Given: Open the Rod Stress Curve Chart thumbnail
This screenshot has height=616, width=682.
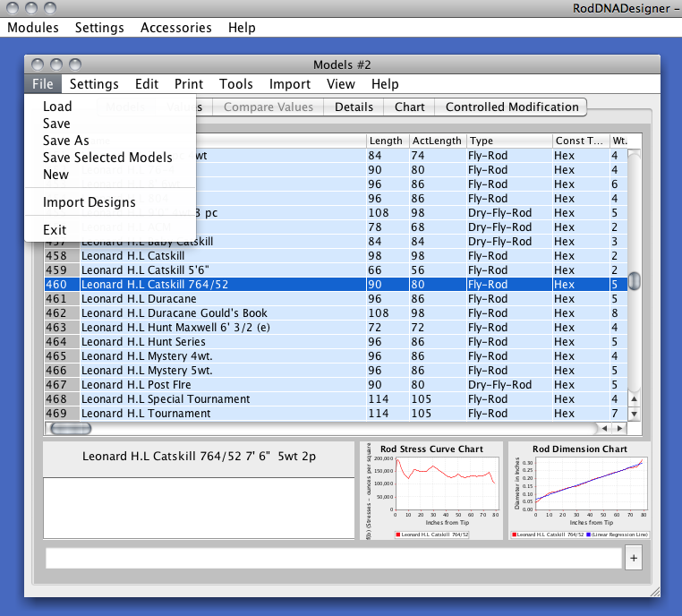Looking at the screenshot, I should click(431, 491).
